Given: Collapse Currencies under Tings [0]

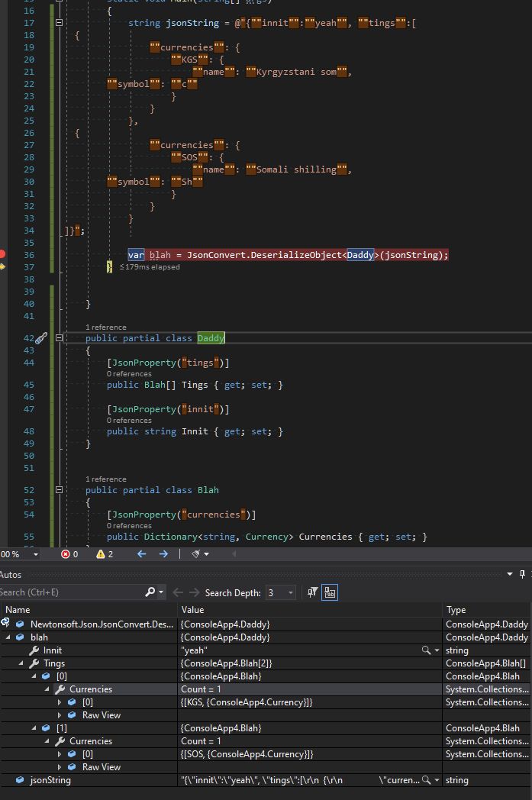Looking at the screenshot, I should pyautogui.click(x=47, y=689).
